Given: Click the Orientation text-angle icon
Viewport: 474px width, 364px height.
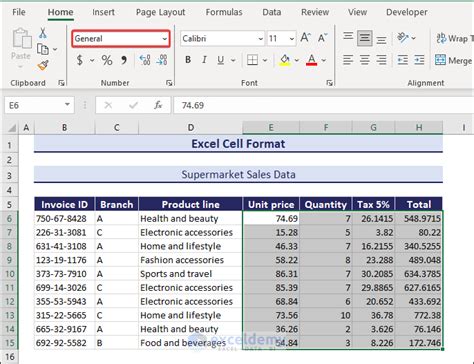Looking at the screenshot, I should 403,38.
